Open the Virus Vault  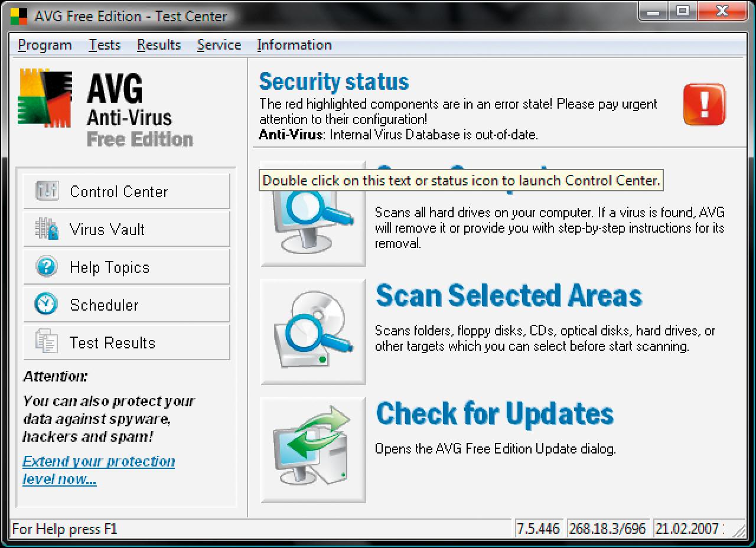point(126,229)
